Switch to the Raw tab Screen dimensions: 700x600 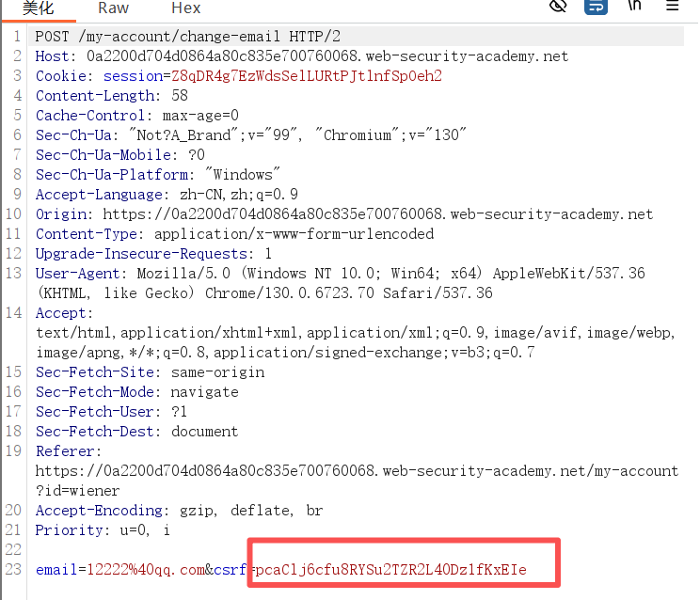pyautogui.click(x=113, y=8)
